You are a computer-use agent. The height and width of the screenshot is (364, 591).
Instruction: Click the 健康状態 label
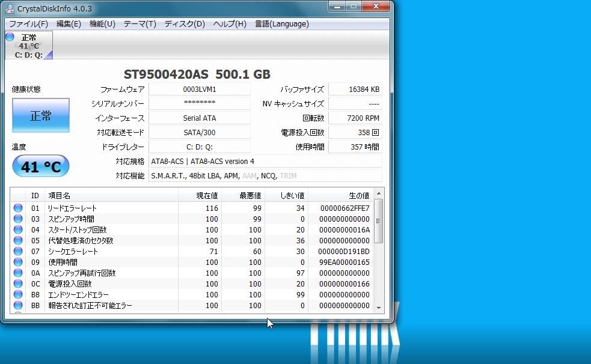[26, 89]
